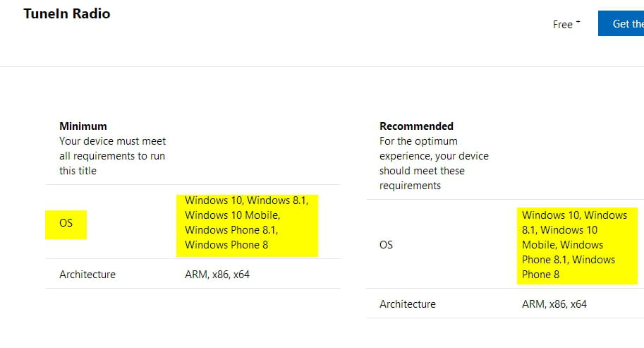Click the blue Get the app button
Viewport: 644px width, 348px height.
(x=621, y=23)
